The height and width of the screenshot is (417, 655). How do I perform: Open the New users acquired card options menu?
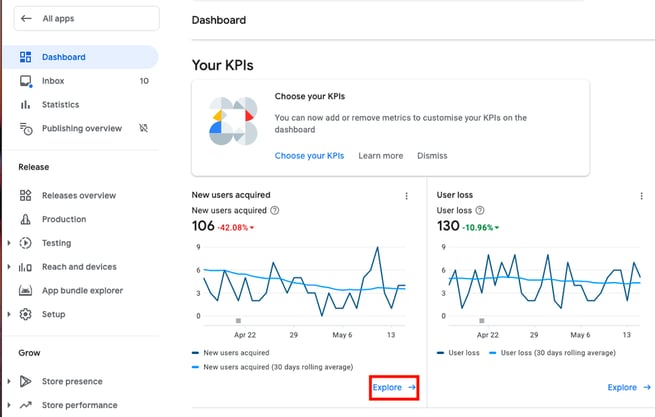pyautogui.click(x=405, y=196)
